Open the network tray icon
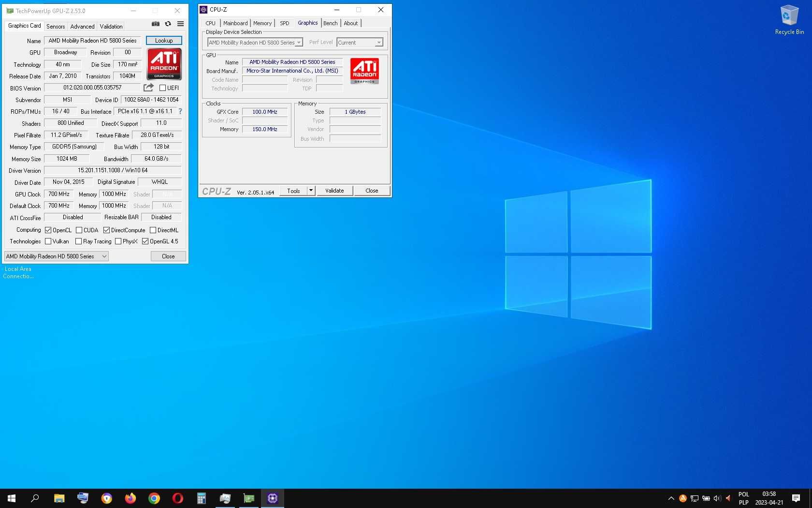812x508 pixels. pos(694,498)
